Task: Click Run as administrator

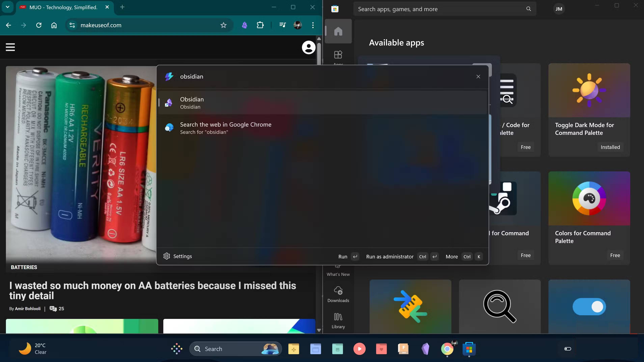Action: point(390,257)
